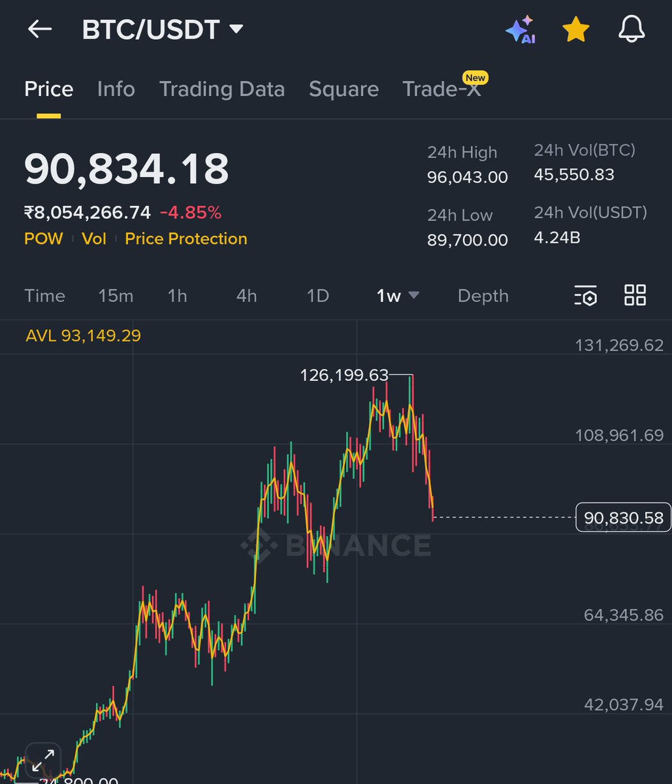Open the Trading Data tab
Screen dimensions: 672x784
pyautogui.click(x=222, y=89)
